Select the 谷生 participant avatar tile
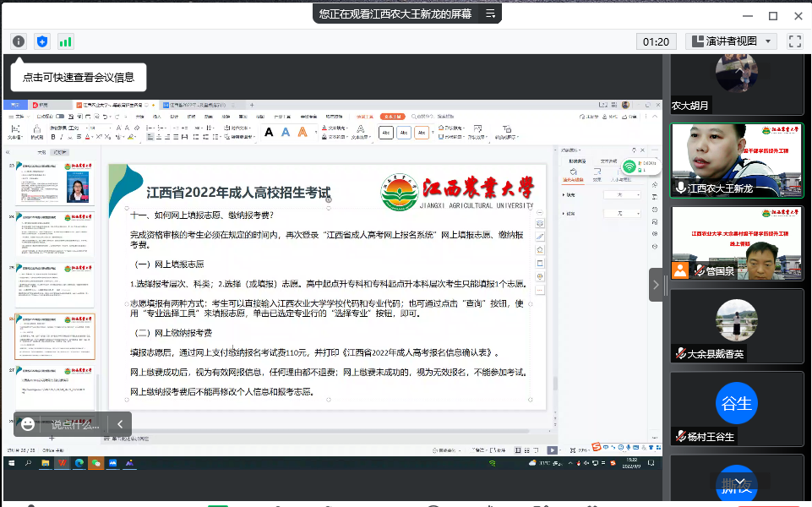Viewport: 812px width, 507px height. (x=736, y=403)
